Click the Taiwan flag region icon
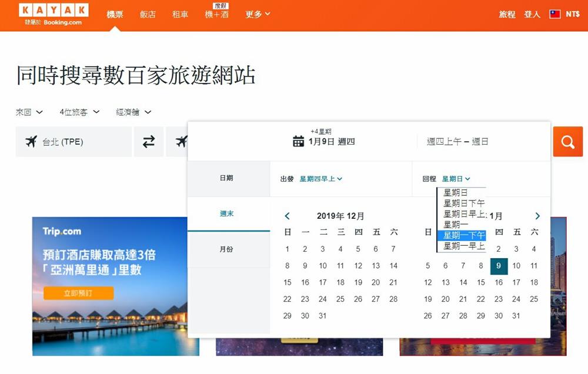This screenshot has height=374, width=588. pyautogui.click(x=555, y=14)
